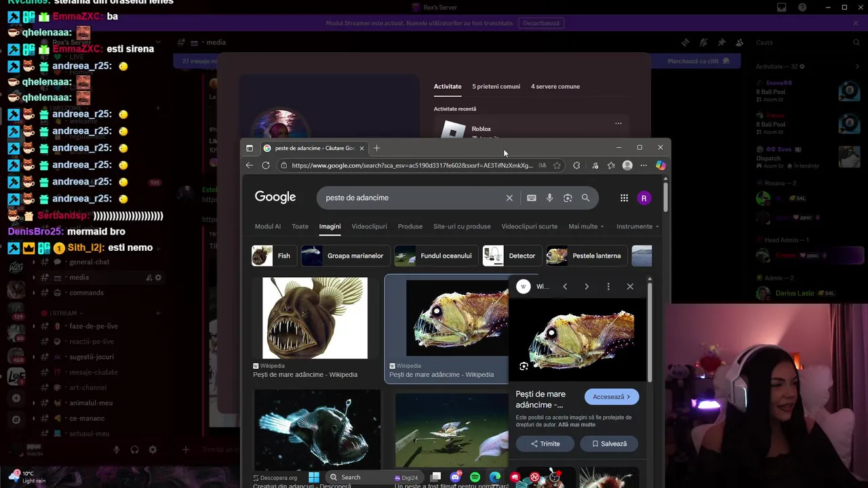
Task: Open Discord from the taskbar
Action: [x=455, y=477]
